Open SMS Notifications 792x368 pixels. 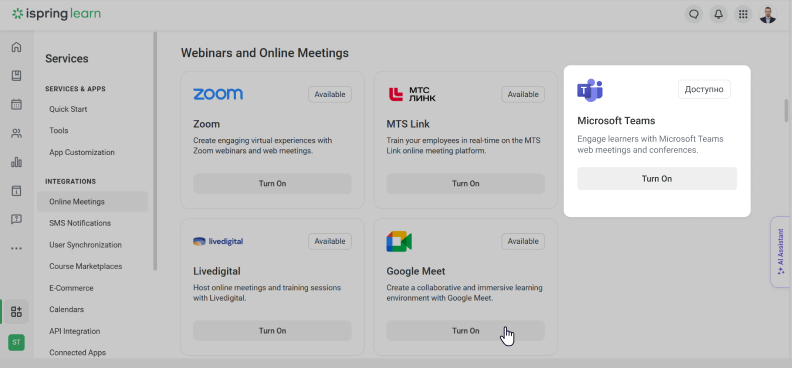(x=80, y=223)
